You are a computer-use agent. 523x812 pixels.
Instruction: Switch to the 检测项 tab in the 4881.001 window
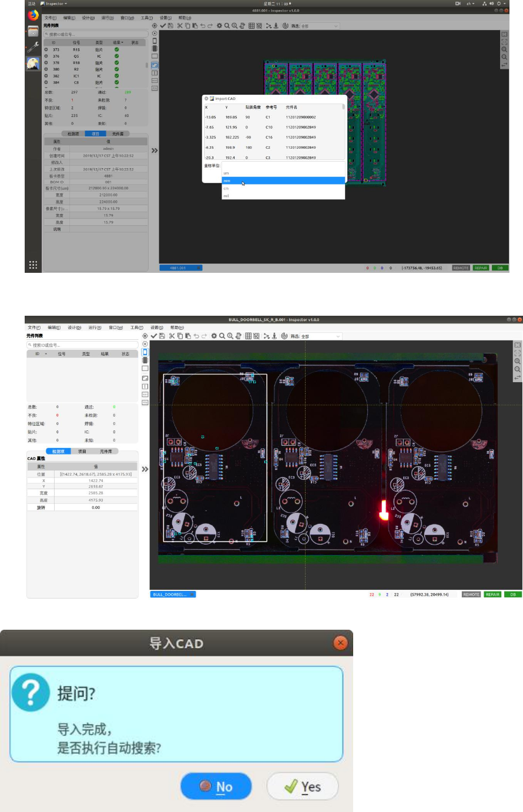point(73,134)
